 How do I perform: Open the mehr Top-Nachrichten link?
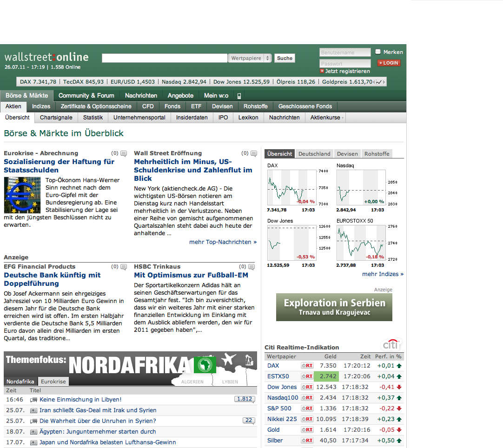click(223, 242)
